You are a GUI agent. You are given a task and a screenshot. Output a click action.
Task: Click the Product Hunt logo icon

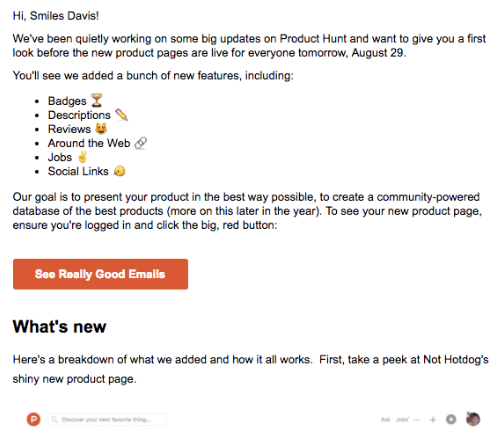(x=33, y=419)
